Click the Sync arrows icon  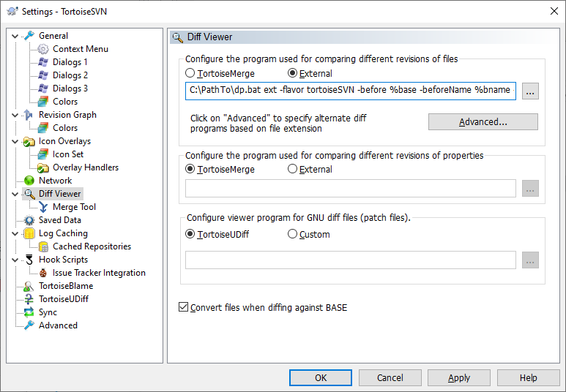point(29,312)
